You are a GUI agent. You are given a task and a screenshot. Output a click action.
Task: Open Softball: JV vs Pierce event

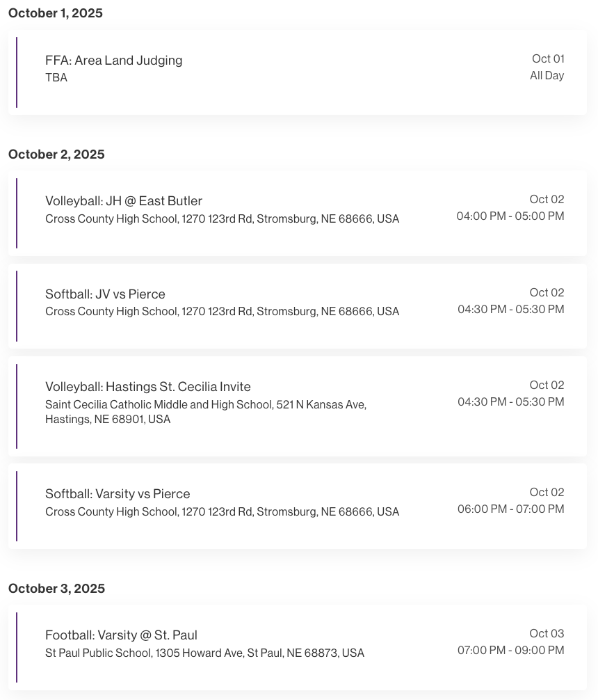coord(105,294)
